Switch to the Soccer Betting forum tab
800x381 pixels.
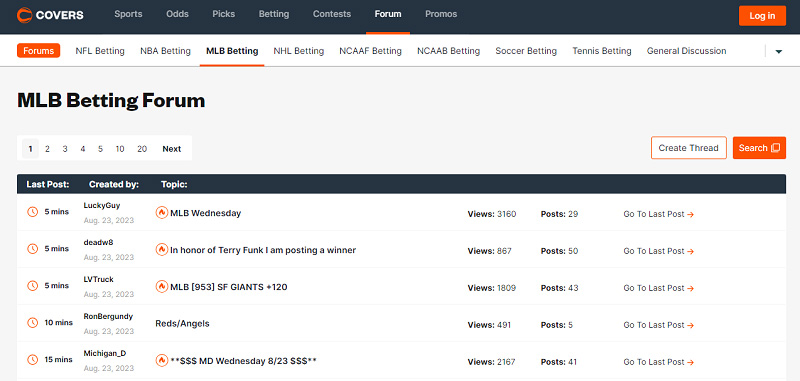526,51
